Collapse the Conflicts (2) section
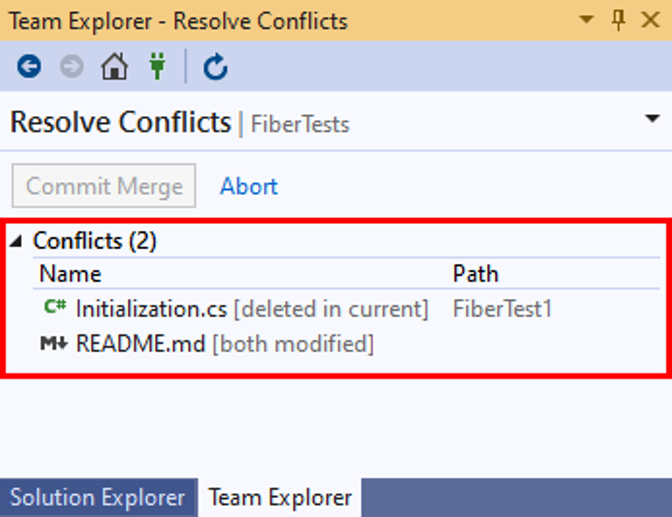 point(16,241)
